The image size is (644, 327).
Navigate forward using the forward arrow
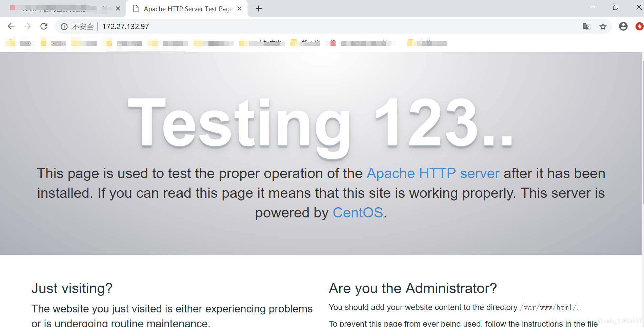coord(27,26)
